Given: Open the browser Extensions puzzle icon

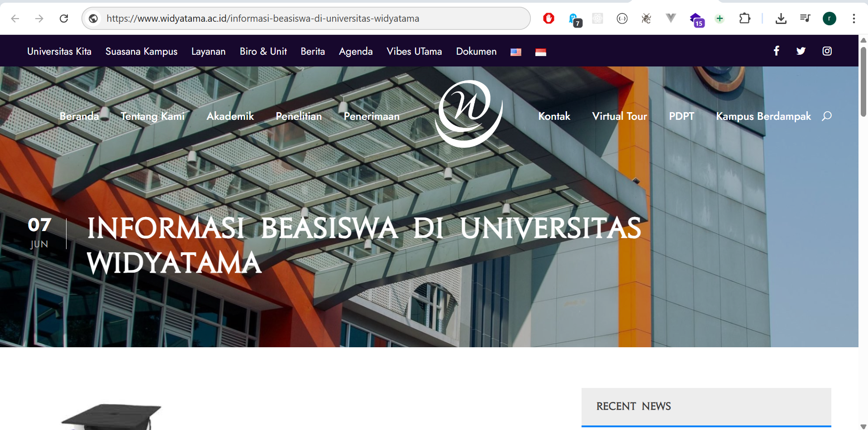Looking at the screenshot, I should click(744, 19).
